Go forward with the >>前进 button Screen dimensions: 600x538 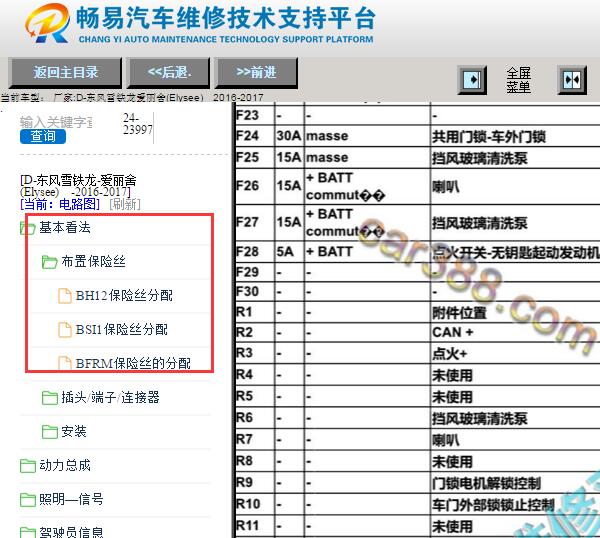coord(256,72)
